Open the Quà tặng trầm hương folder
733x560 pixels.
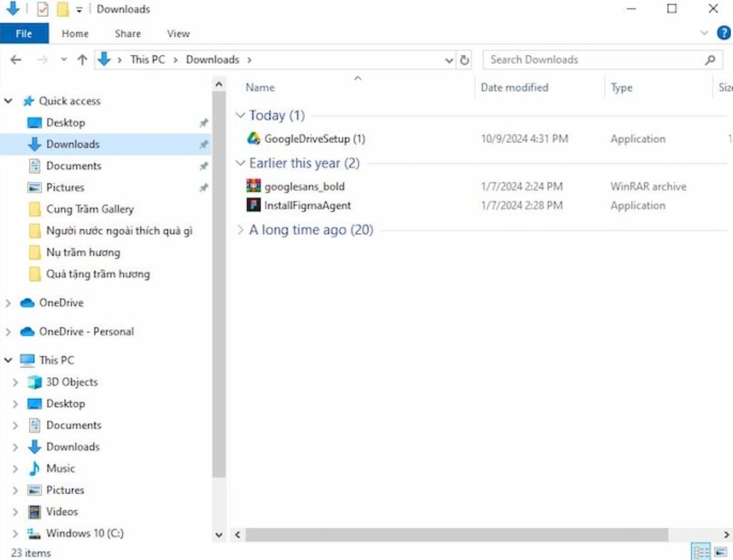[99, 274]
